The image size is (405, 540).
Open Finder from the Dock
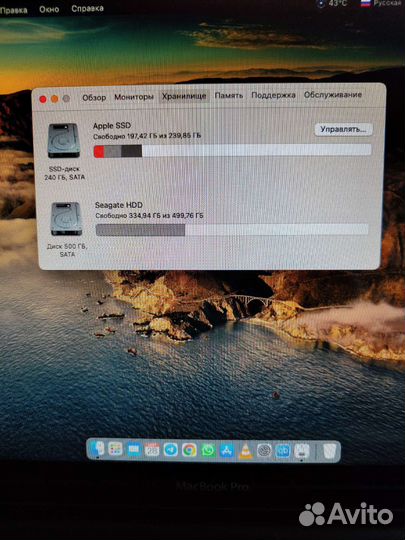pyautogui.click(x=97, y=449)
